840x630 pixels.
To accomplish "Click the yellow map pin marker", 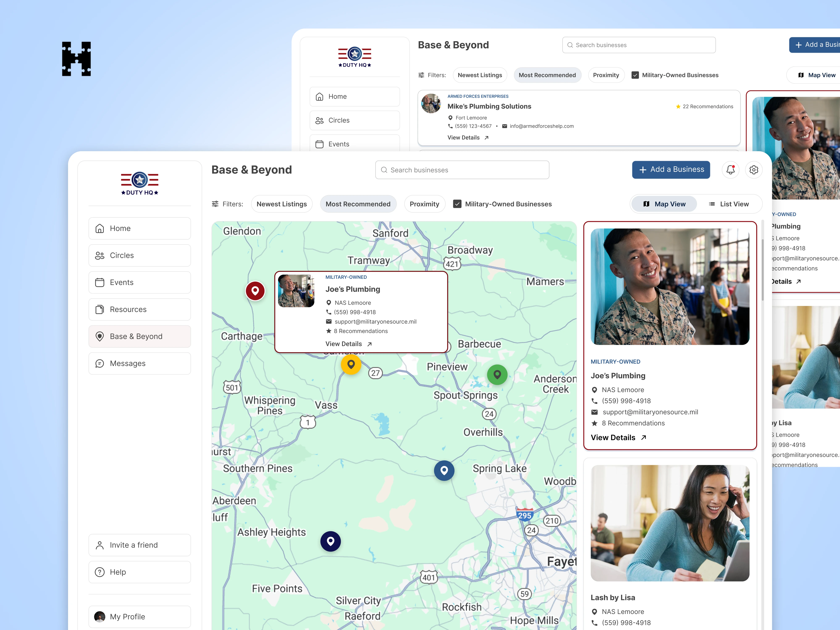I will click(x=351, y=365).
